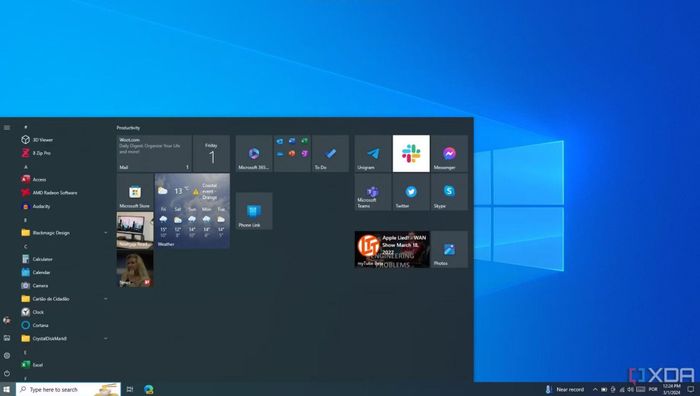Viewport: 700px width, 396px height.
Task: Expand the Start menu hamburger navigation
Action: pyautogui.click(x=7, y=128)
